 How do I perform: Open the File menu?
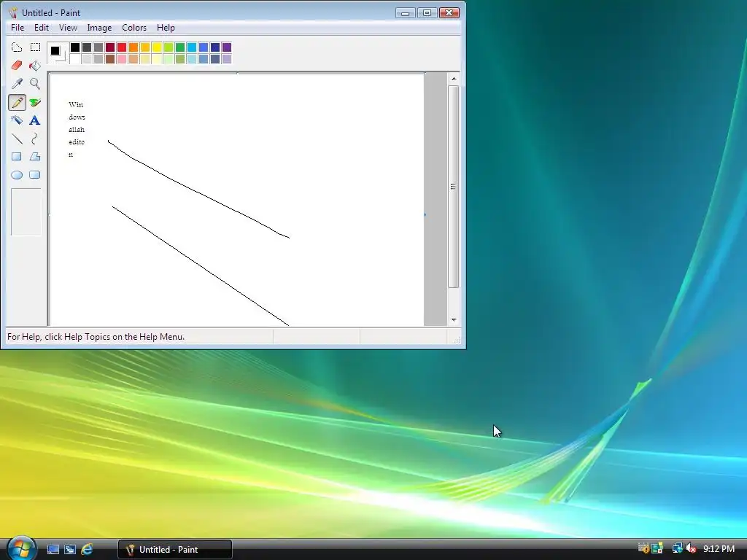(18, 28)
